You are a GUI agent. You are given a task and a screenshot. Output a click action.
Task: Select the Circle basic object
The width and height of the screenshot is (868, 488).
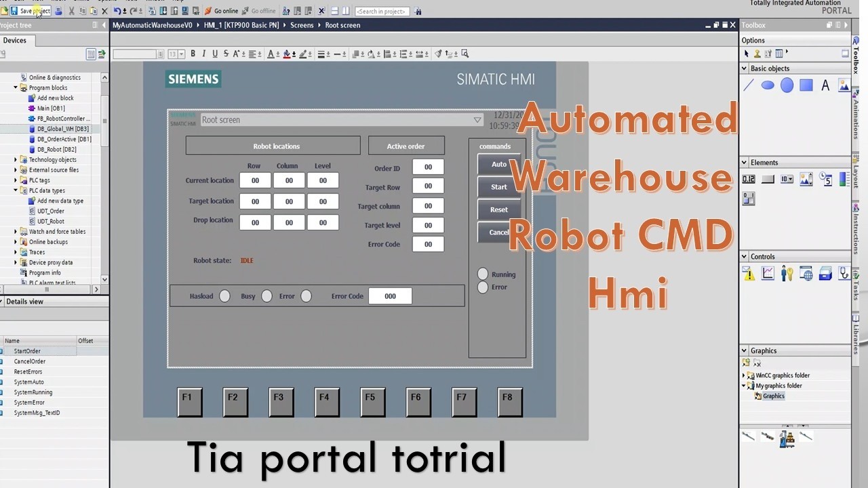[787, 85]
